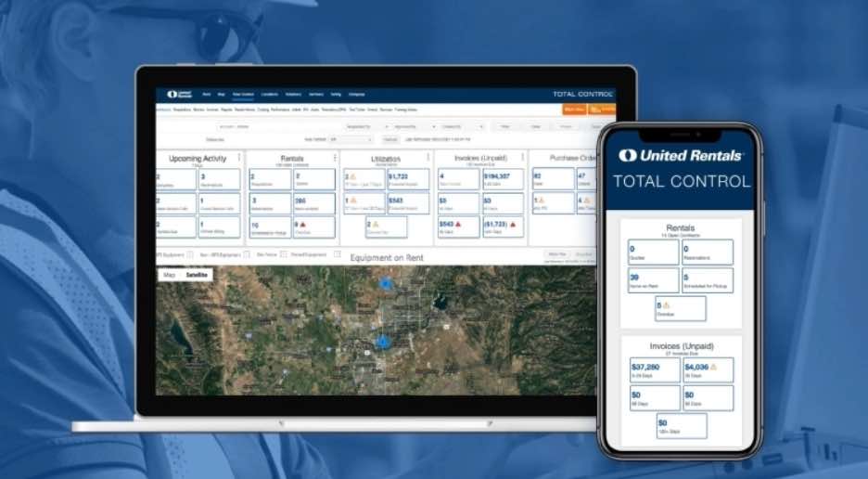Open the phone's 5 overdue card
Viewport: 868px width, 479px height.
[x=681, y=309]
